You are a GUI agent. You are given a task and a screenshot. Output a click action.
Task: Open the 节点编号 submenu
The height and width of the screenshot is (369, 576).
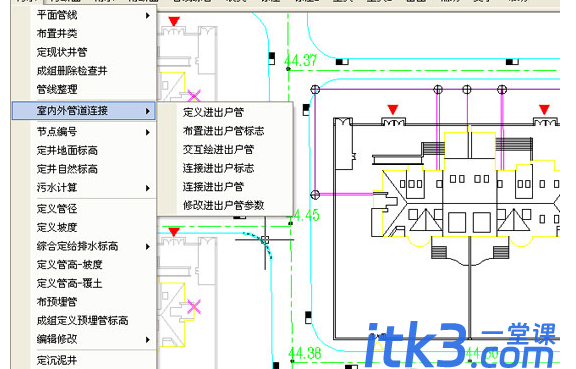[84, 132]
